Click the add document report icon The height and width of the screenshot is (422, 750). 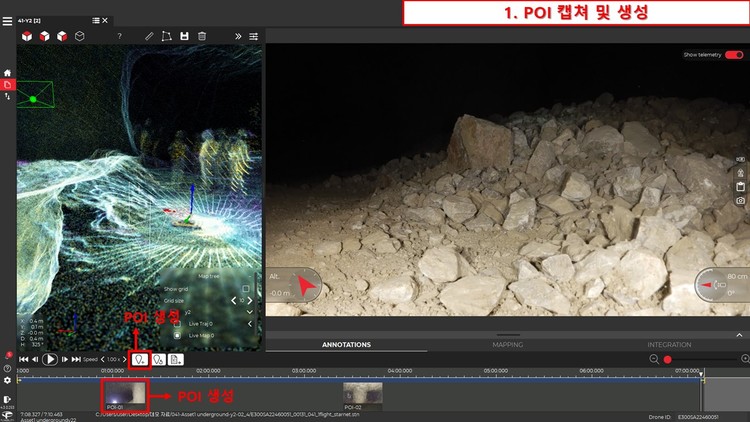tap(176, 359)
